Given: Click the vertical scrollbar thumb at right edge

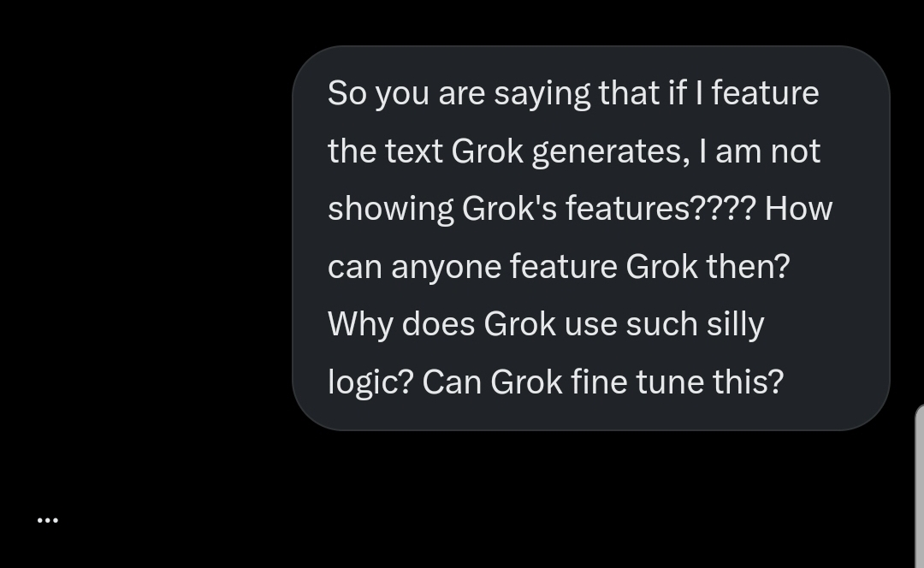Looking at the screenshot, I should (x=920, y=486).
